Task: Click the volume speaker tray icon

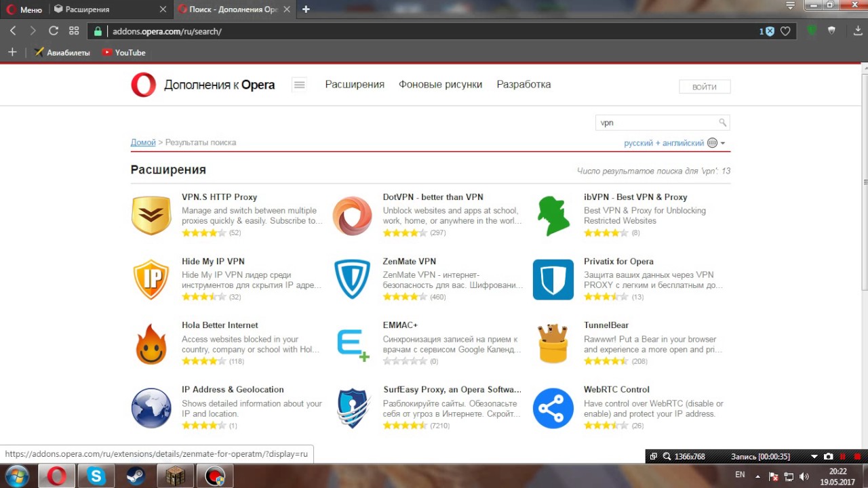Action: point(804,476)
